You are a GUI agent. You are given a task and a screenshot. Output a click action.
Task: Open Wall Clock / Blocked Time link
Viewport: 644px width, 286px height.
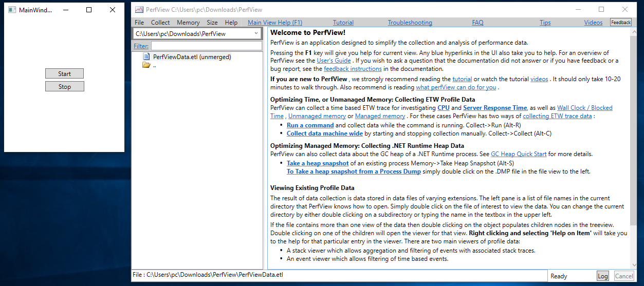click(x=585, y=108)
